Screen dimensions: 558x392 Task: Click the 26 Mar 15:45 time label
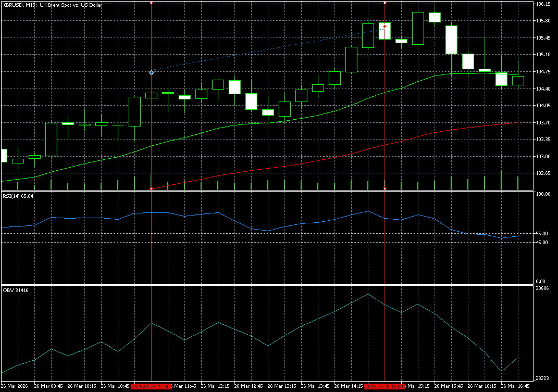click(449, 386)
